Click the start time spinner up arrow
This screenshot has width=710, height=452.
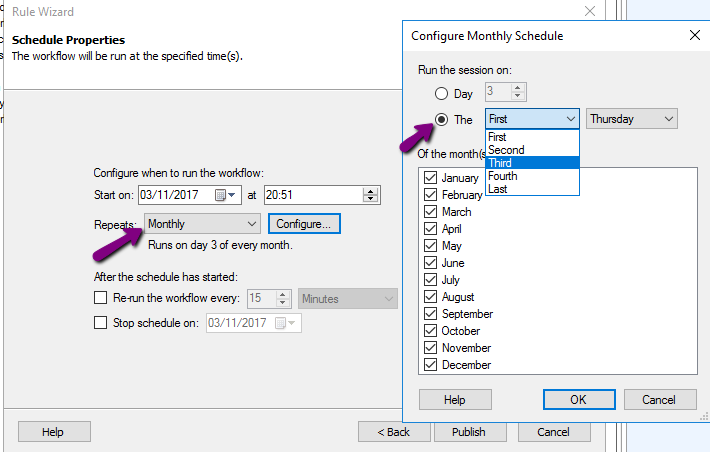point(370,192)
